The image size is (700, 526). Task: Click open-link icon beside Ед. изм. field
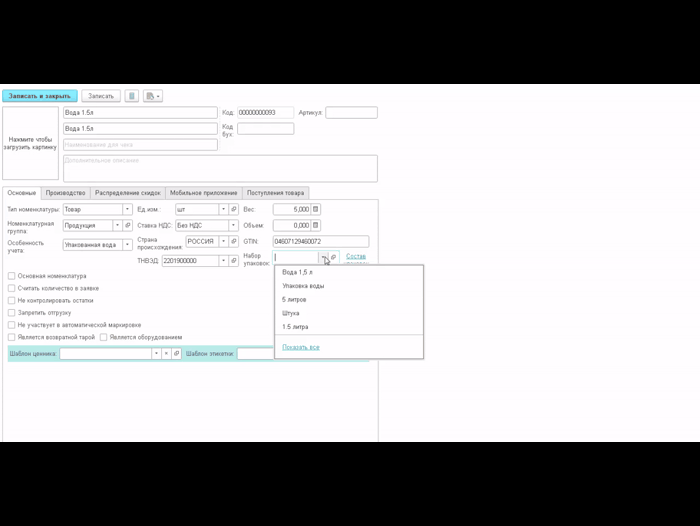(x=234, y=209)
